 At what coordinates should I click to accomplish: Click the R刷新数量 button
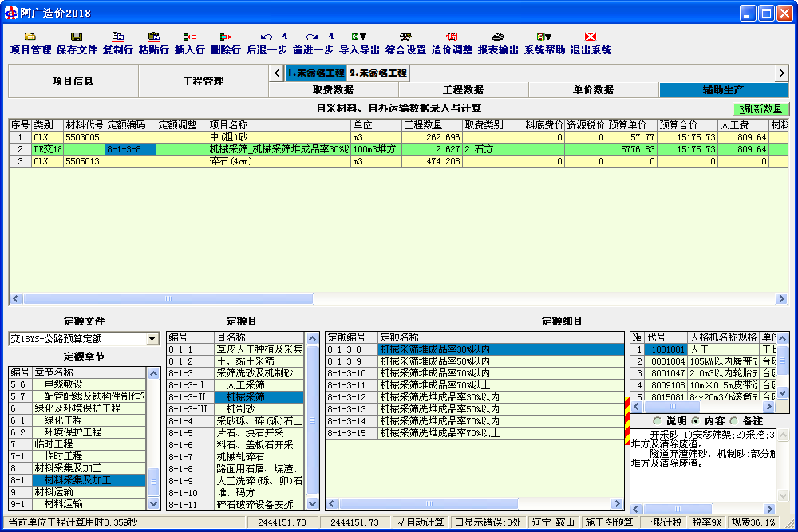click(x=760, y=108)
